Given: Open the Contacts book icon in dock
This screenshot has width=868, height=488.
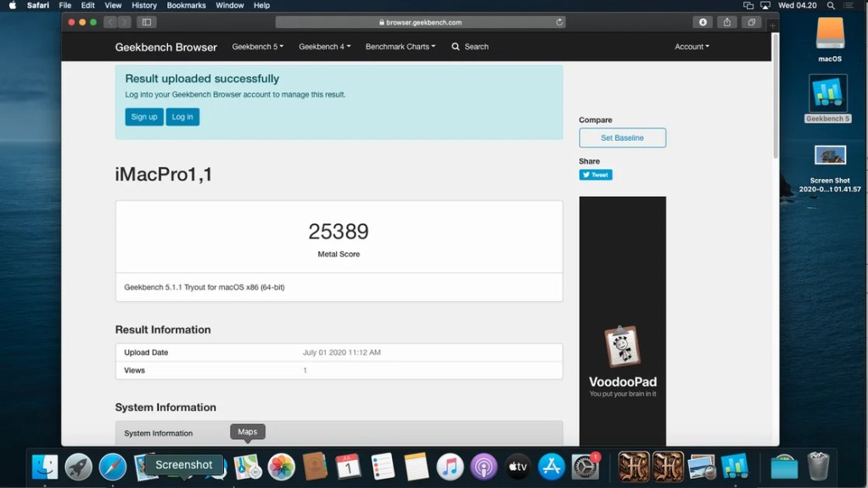Looking at the screenshot, I should (x=315, y=467).
